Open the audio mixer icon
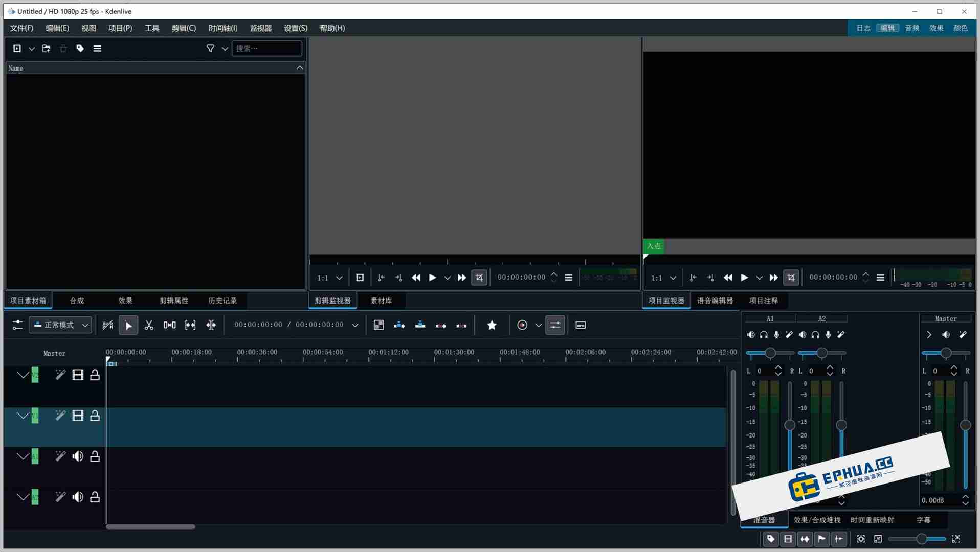 pos(555,325)
